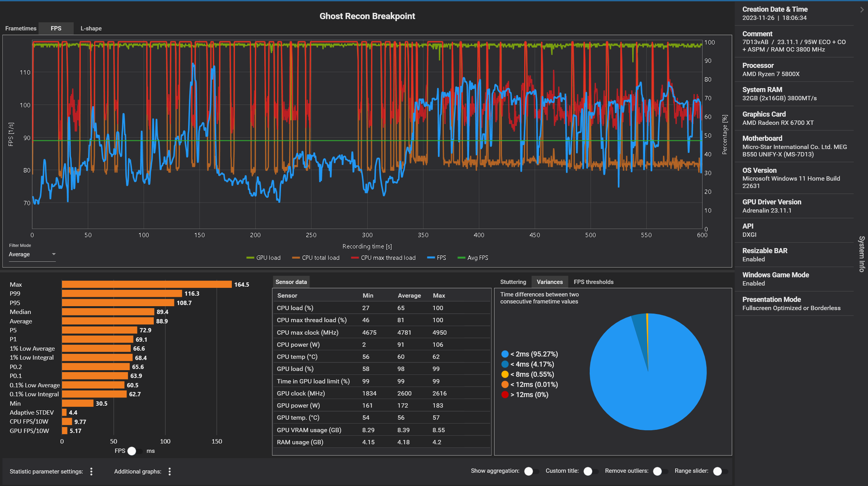Switch to L-shape tab

pyautogui.click(x=91, y=28)
